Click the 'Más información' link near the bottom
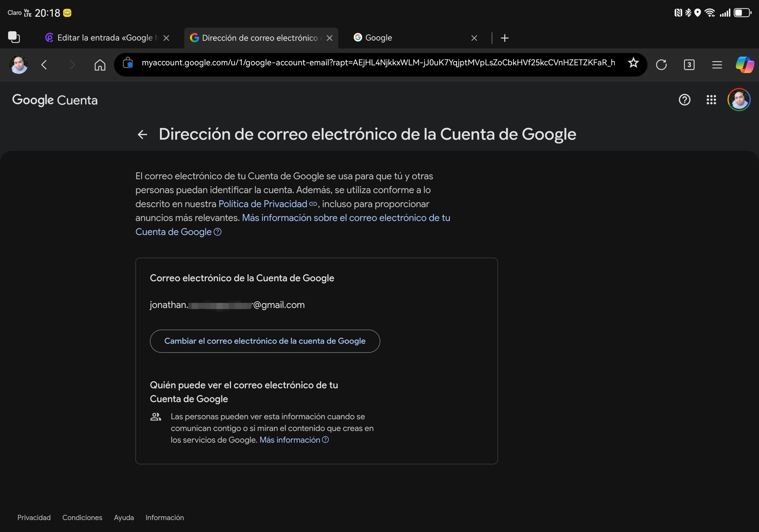This screenshot has width=759, height=532. [289, 440]
